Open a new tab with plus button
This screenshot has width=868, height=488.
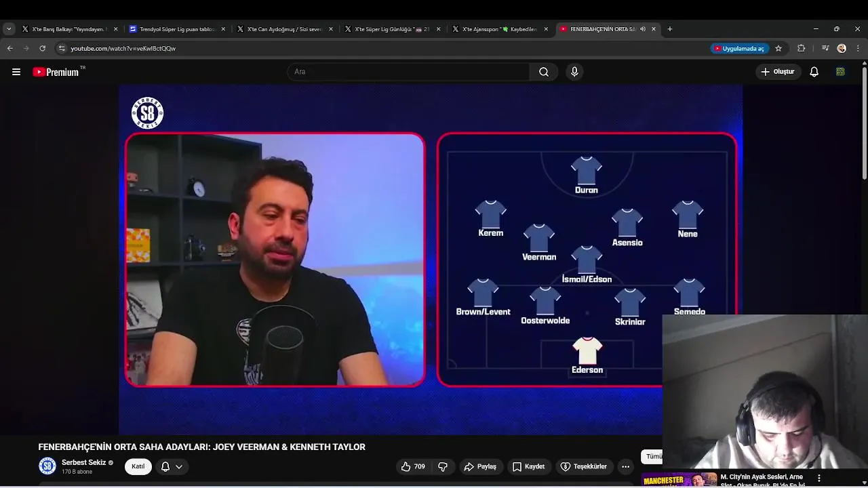click(670, 29)
